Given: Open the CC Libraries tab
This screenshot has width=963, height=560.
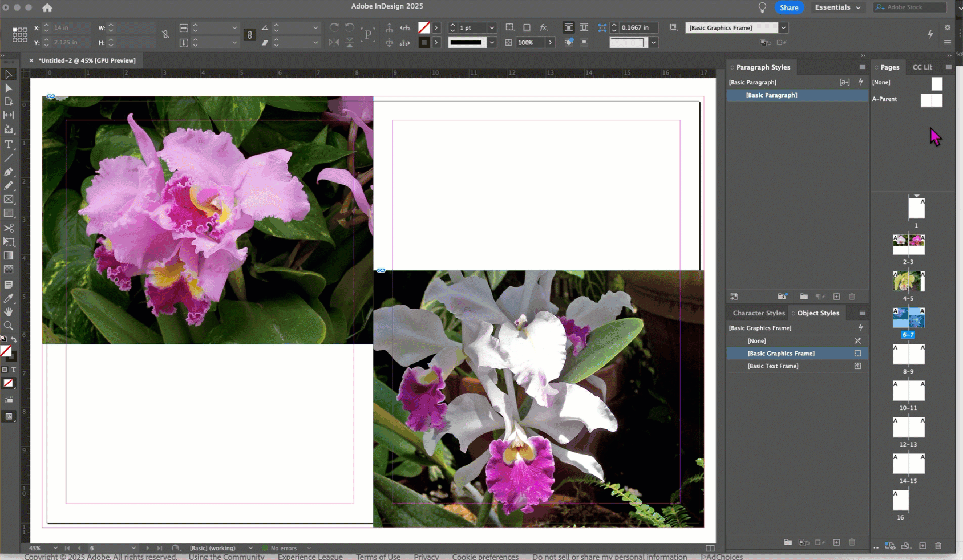Looking at the screenshot, I should point(922,67).
